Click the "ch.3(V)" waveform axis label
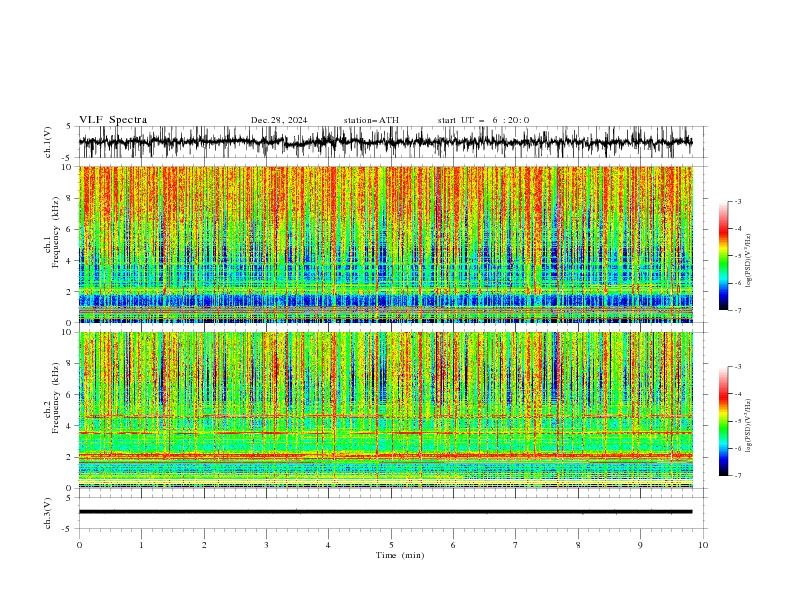792x612 pixels. point(48,513)
